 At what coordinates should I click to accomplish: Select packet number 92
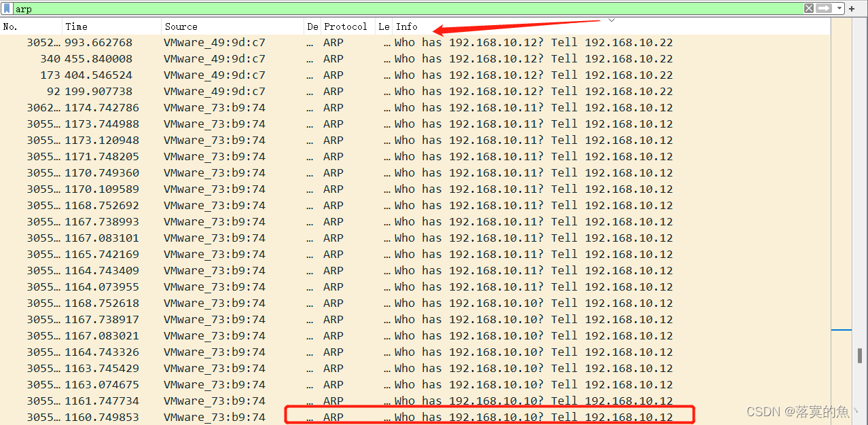click(x=415, y=91)
